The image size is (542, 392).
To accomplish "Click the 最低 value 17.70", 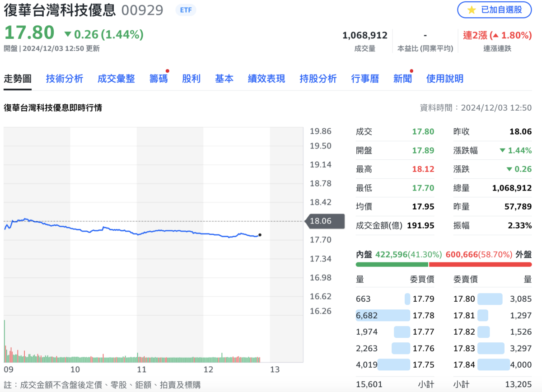I will 423,188.
